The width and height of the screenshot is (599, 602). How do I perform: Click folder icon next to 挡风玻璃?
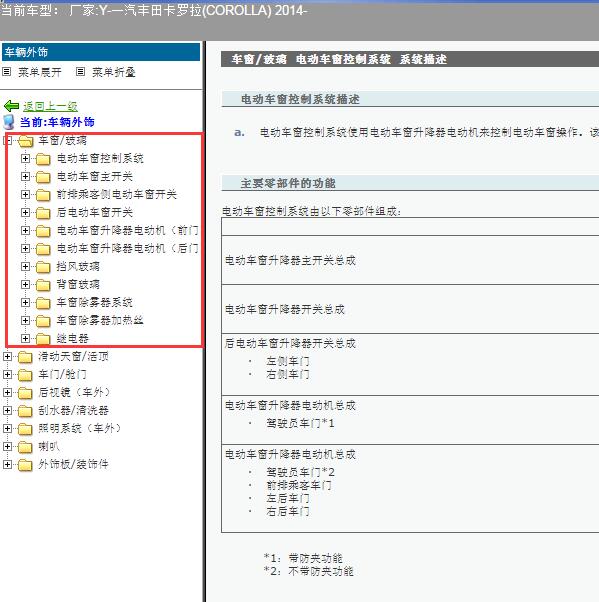(43, 267)
